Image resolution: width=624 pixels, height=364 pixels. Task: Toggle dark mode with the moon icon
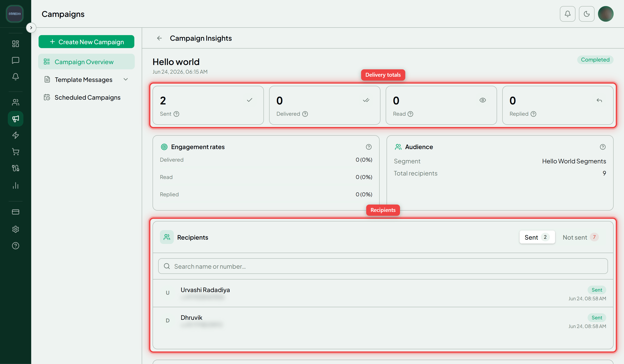pos(587,14)
